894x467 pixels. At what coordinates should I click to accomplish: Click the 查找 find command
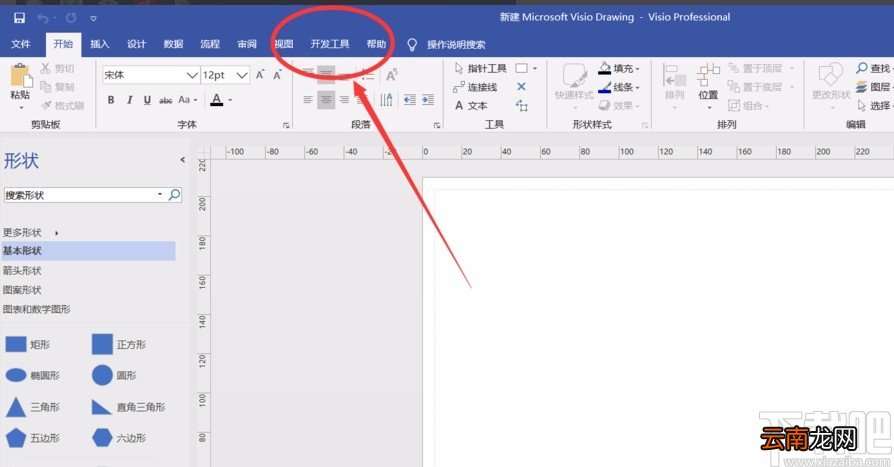(873, 68)
